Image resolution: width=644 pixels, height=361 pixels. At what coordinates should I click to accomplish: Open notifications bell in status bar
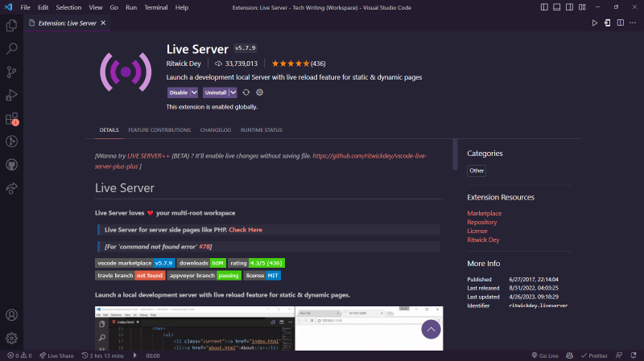pyautogui.click(x=634, y=355)
